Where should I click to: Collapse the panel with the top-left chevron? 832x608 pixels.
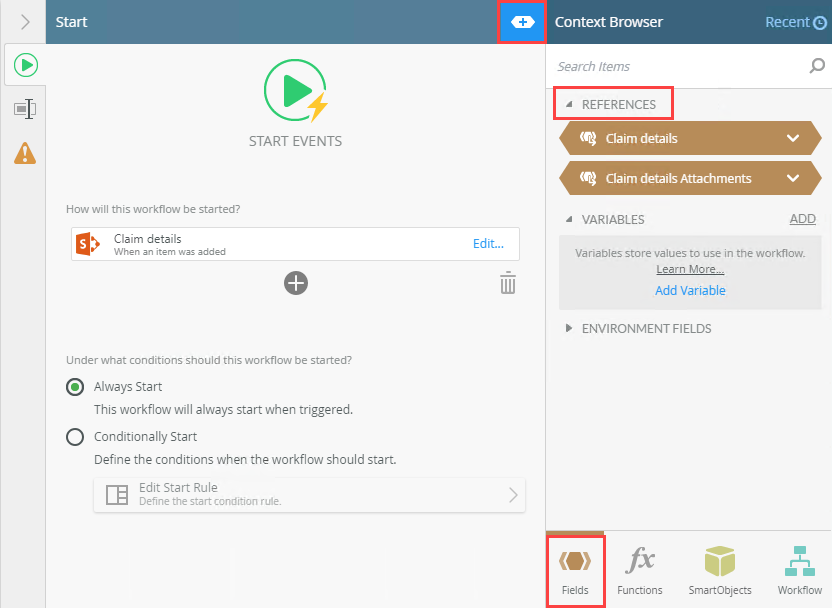(x=25, y=22)
